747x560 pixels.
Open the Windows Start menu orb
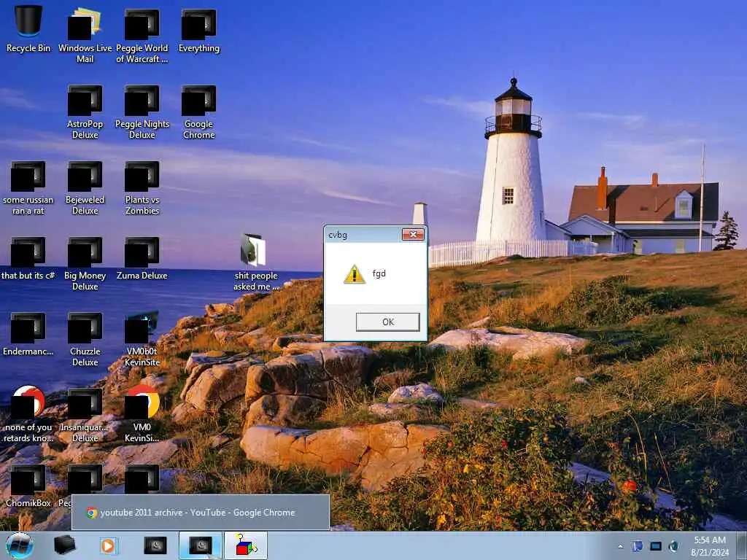tap(20, 546)
